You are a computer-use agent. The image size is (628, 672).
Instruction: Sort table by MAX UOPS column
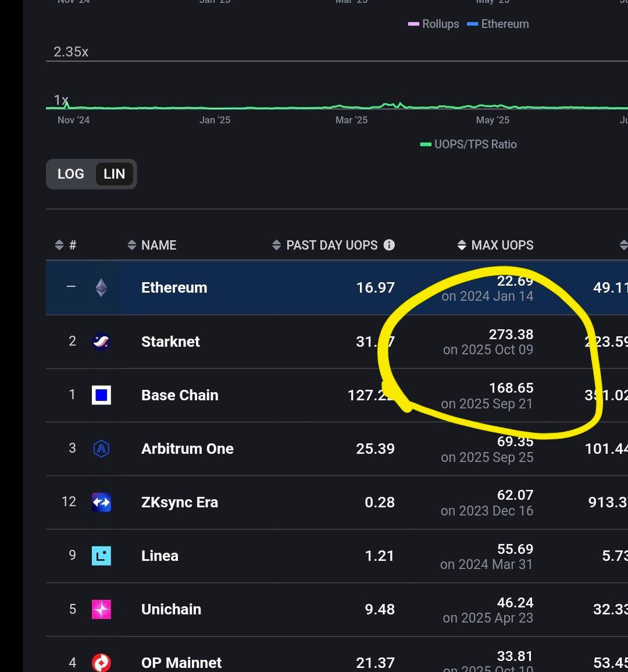pos(495,245)
